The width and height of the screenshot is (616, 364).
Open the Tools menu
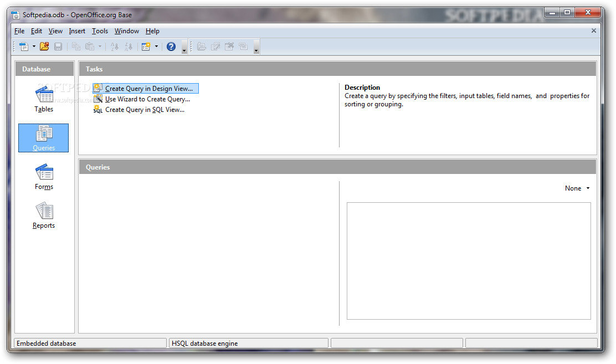[x=100, y=31]
